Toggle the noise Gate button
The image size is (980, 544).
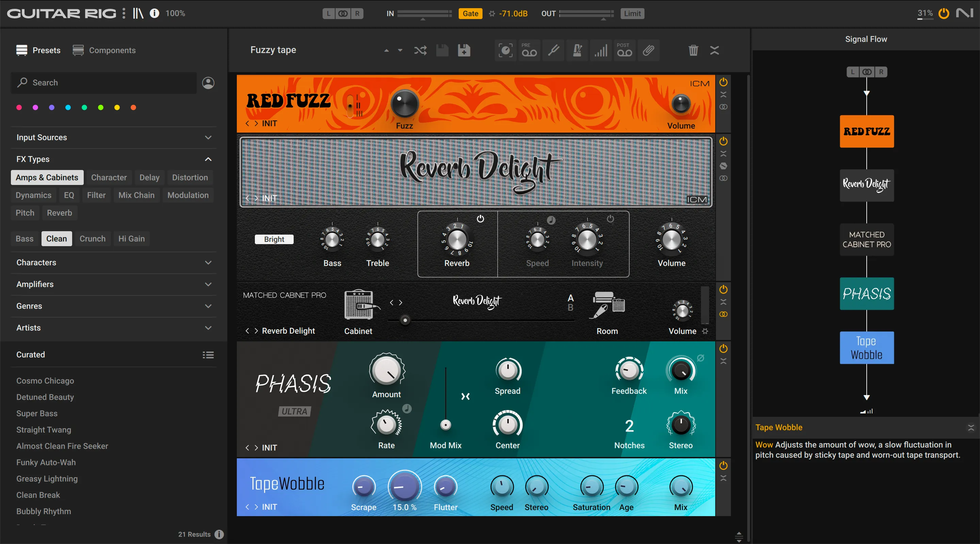[x=470, y=14]
